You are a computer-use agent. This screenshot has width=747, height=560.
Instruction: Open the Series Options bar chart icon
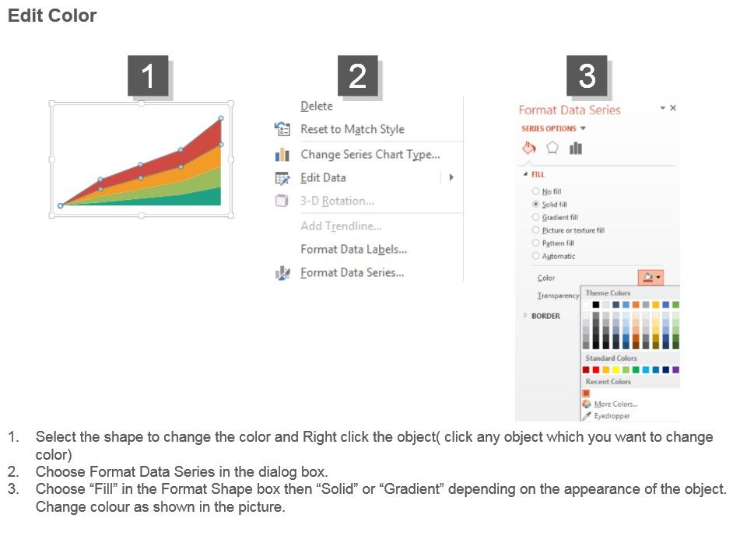576,148
